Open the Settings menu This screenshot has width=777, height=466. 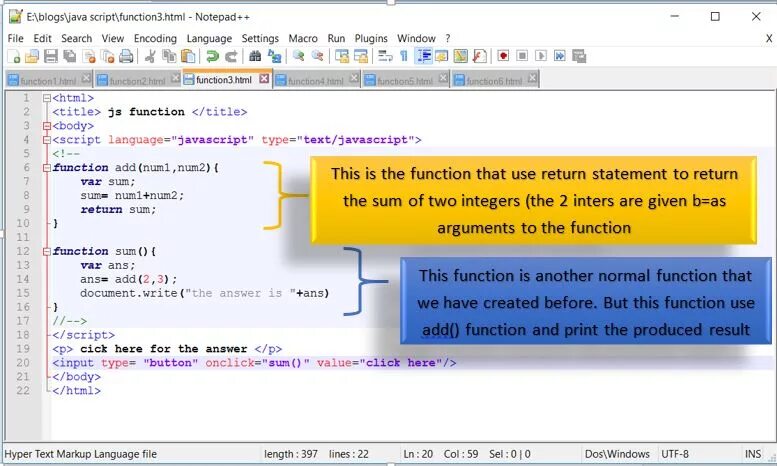(x=260, y=39)
